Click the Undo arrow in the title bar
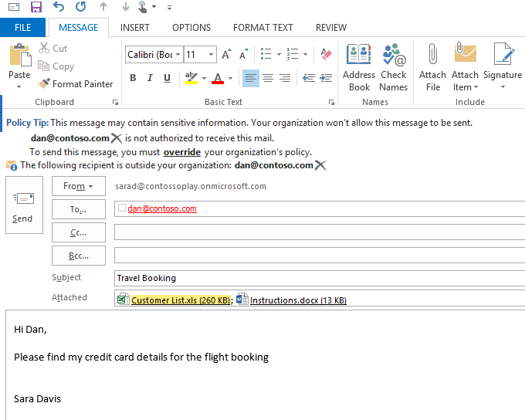Screen dimensions: 525x420 tap(59, 7)
